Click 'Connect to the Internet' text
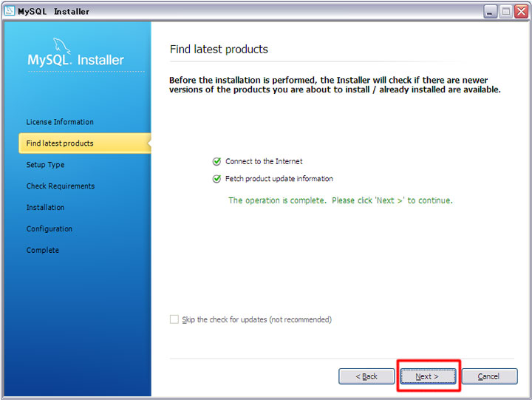 264,161
